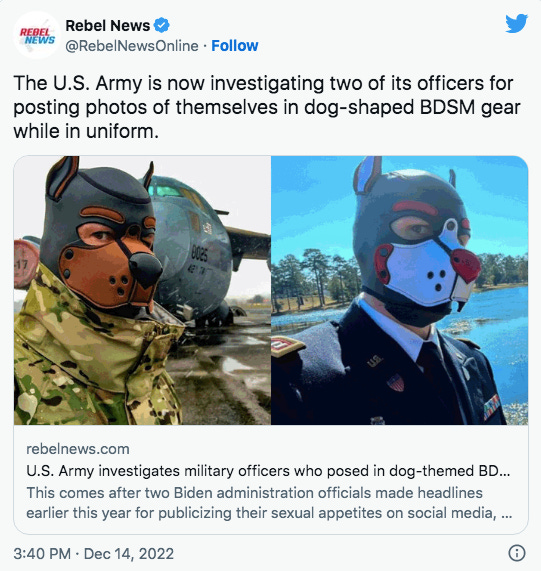The width and height of the screenshot is (541, 571).
Task: Click the blue verified checkmark badge
Action: [x=161, y=25]
